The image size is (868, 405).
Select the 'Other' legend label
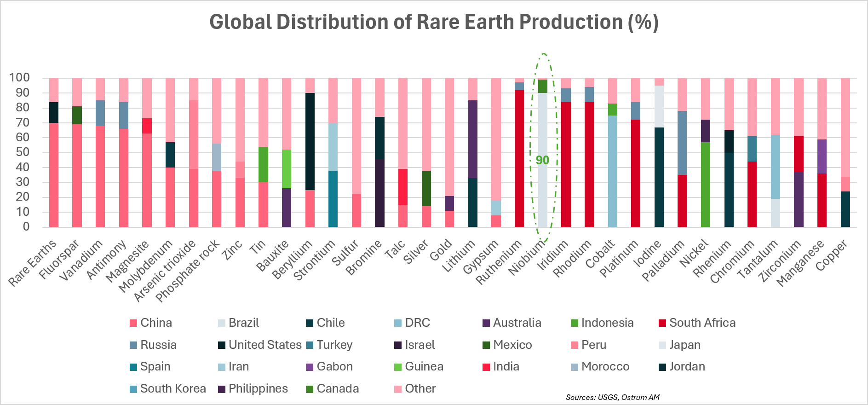pos(420,388)
